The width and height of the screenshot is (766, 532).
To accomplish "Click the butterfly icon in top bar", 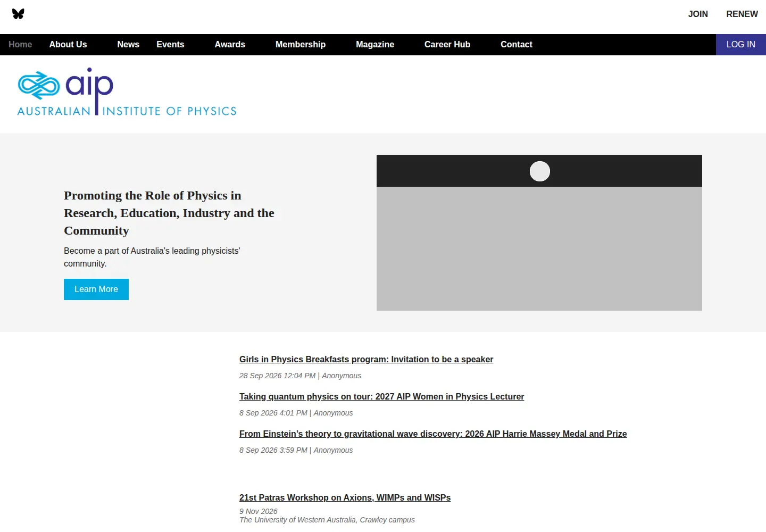I will pyautogui.click(x=18, y=14).
